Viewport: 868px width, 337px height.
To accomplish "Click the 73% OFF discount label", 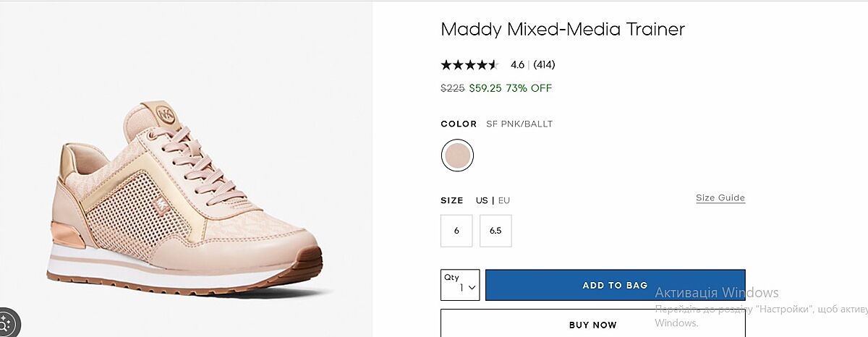I will [x=529, y=88].
